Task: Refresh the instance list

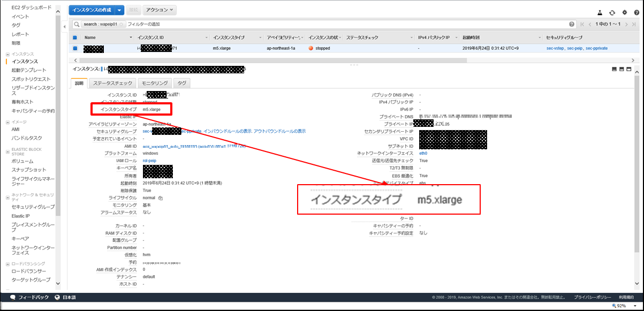Action: [x=612, y=12]
